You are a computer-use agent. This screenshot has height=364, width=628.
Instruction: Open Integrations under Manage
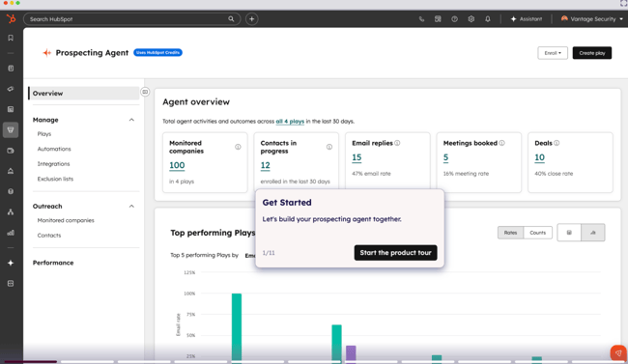53,164
